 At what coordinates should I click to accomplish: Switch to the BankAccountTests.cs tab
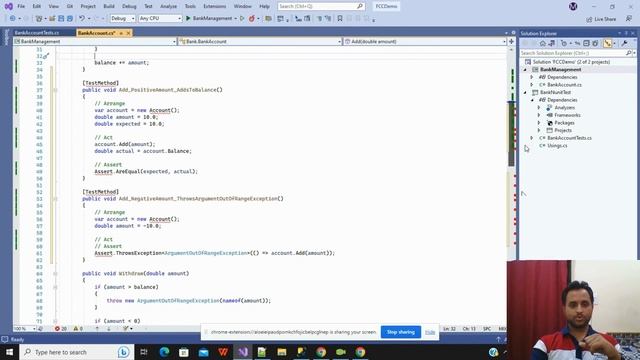(x=37, y=33)
